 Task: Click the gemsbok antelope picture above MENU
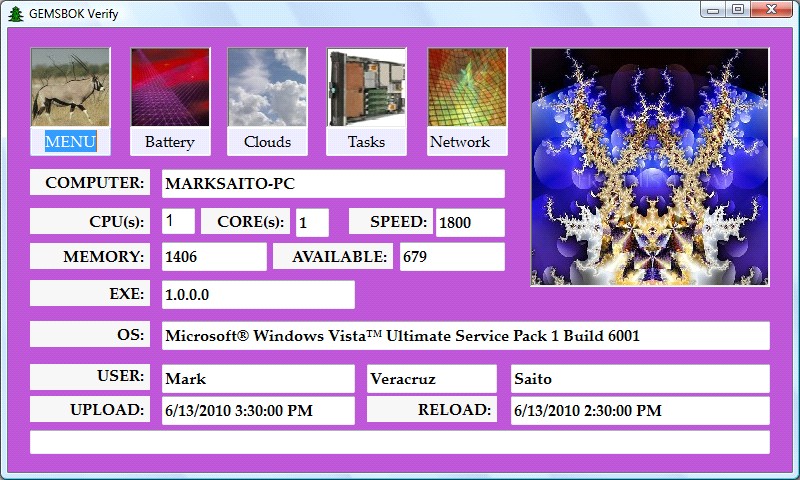[70, 87]
